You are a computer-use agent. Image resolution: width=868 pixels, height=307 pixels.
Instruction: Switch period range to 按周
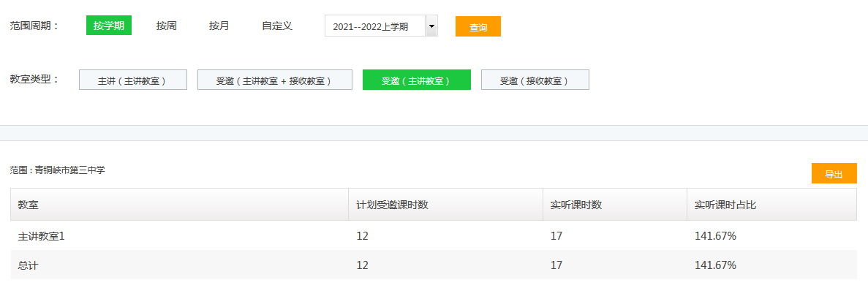(x=166, y=26)
